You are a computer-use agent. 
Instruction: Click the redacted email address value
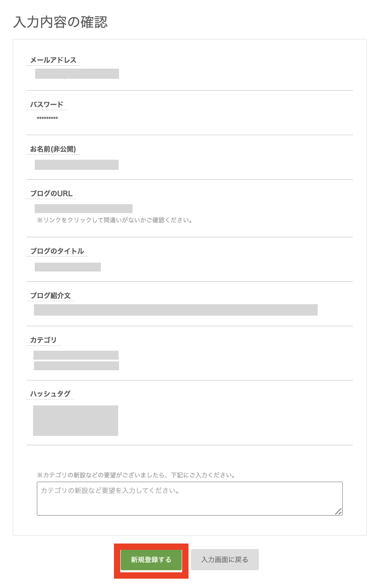(77, 74)
